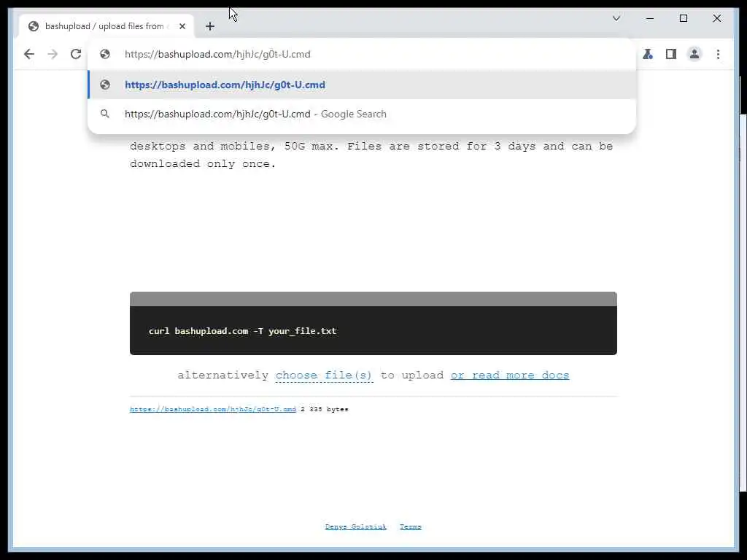Click the curl bashupload.com command text

coord(242,331)
